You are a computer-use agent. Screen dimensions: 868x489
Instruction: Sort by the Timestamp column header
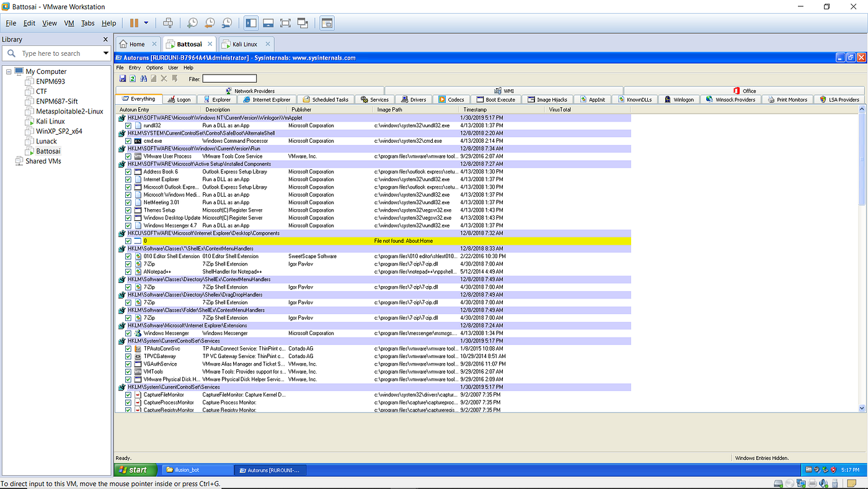pyautogui.click(x=502, y=109)
